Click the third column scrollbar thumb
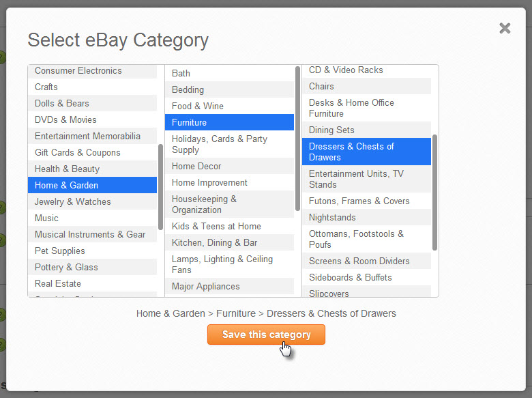The image size is (532, 398). [434, 193]
